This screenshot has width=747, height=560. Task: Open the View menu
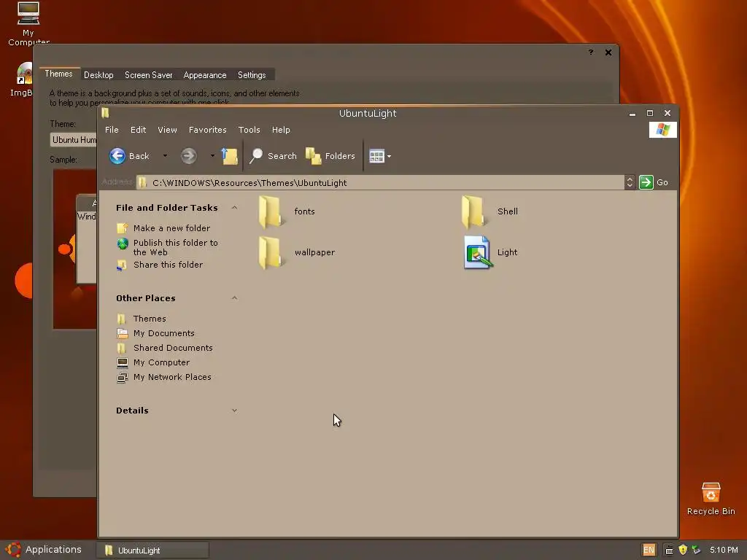167,130
